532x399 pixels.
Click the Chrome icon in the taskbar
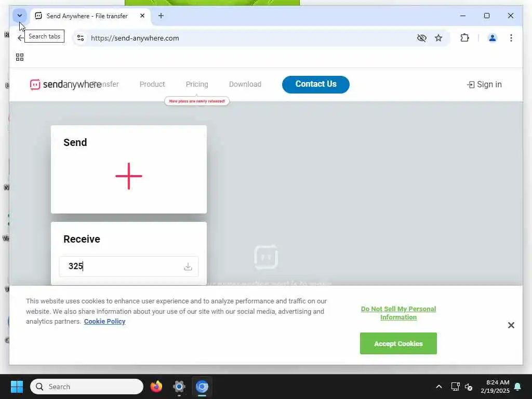click(x=202, y=387)
